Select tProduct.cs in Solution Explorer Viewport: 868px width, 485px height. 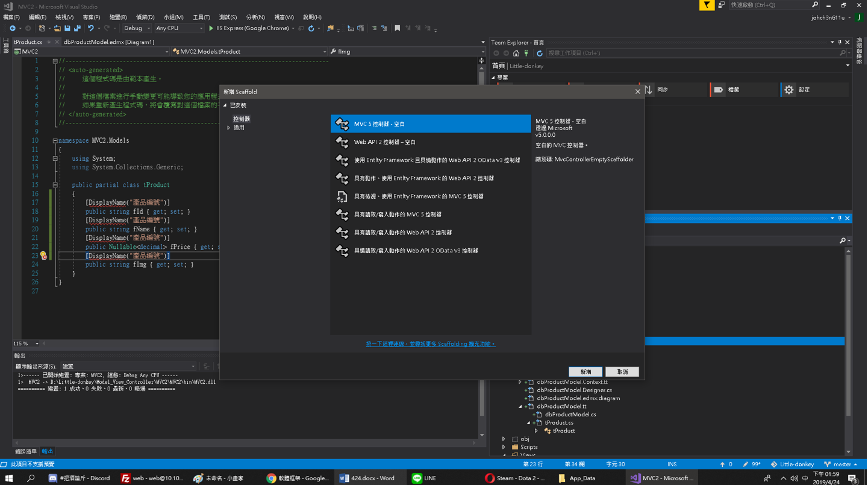coord(559,423)
